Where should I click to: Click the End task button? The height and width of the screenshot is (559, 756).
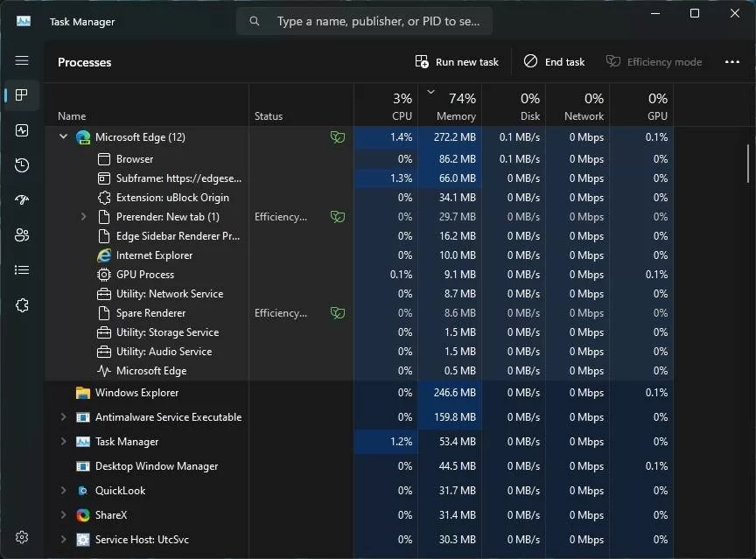click(x=555, y=62)
